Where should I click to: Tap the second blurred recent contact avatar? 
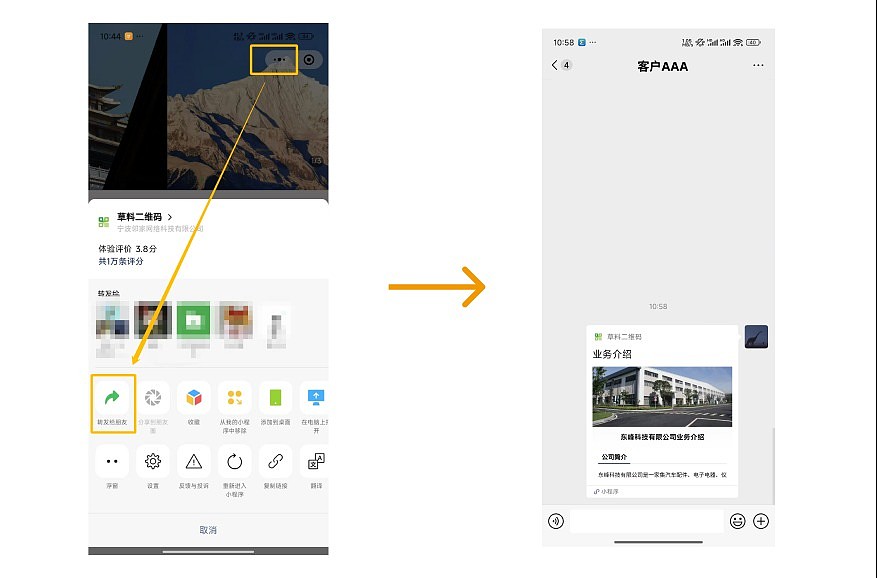coord(153,320)
